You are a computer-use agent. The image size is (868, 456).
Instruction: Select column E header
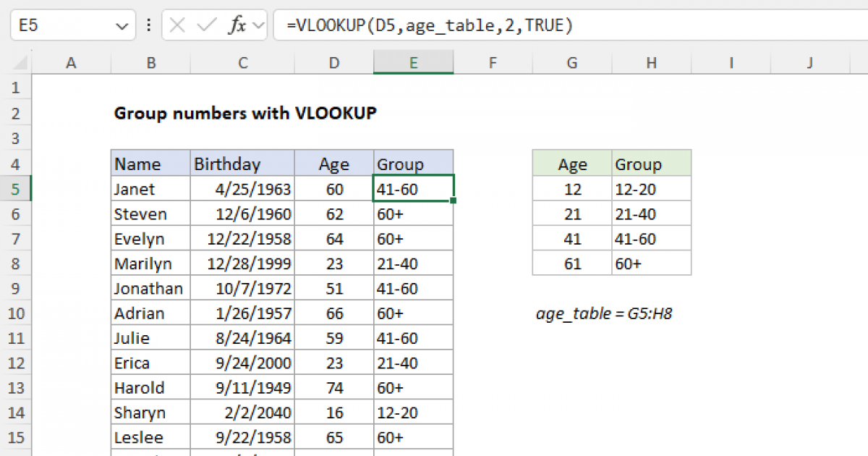[413, 64]
